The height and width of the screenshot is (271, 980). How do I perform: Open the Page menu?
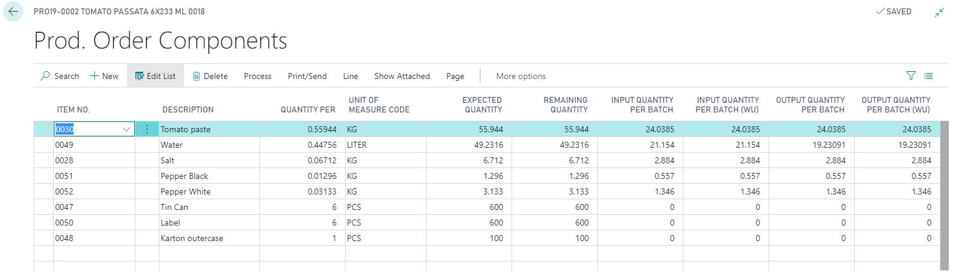[x=455, y=76]
